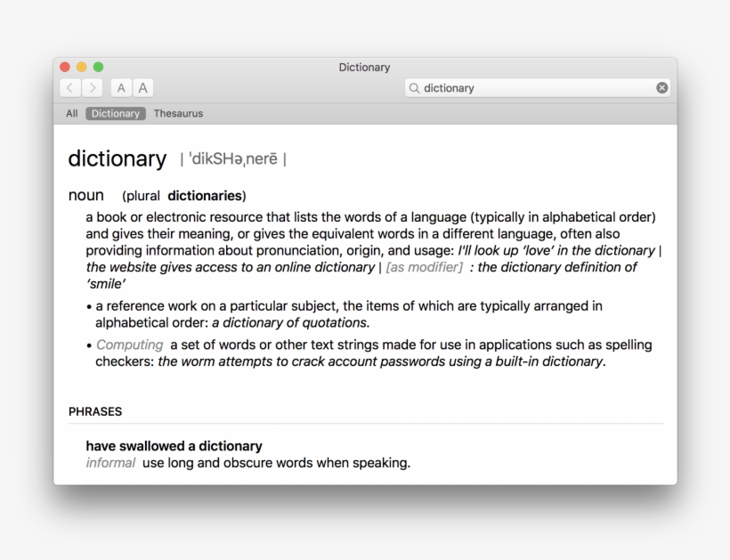Select the Dictionary source tab
This screenshot has width=730, height=560.
coord(116,114)
